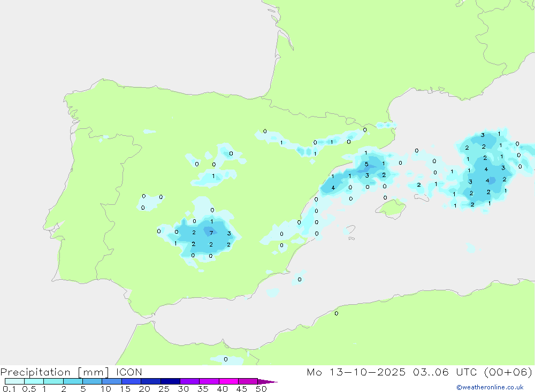This screenshot has width=535, height=392.
Task: Click the "10" legend scale label
Action: [105, 389]
